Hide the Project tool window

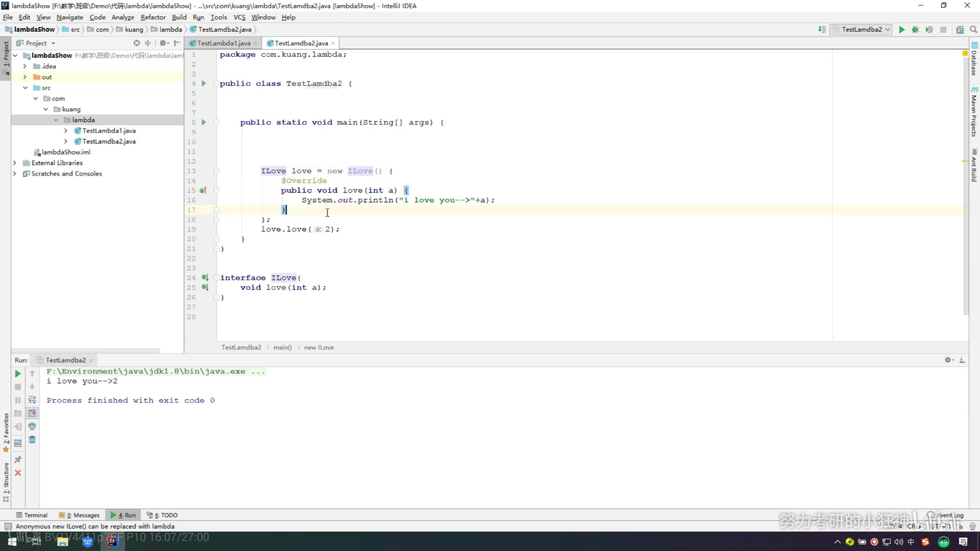point(177,43)
